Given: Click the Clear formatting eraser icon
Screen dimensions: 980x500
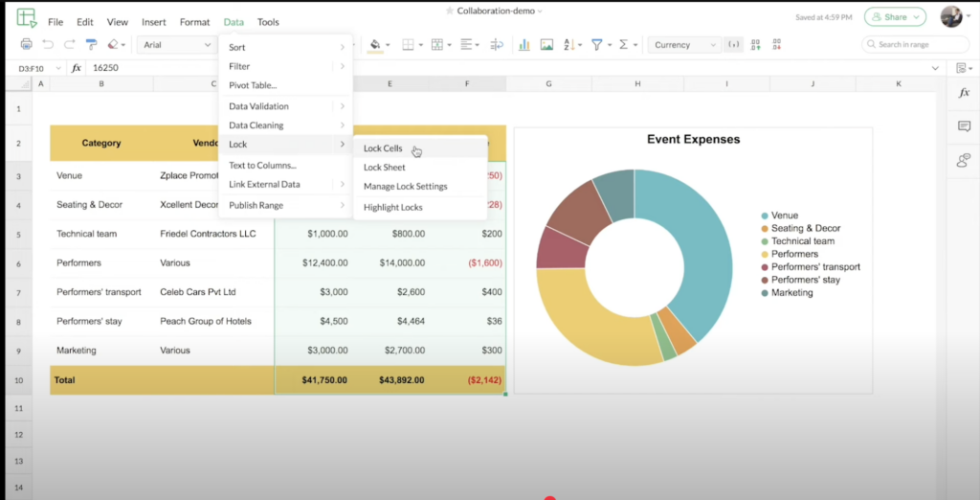Looking at the screenshot, I should tap(113, 44).
